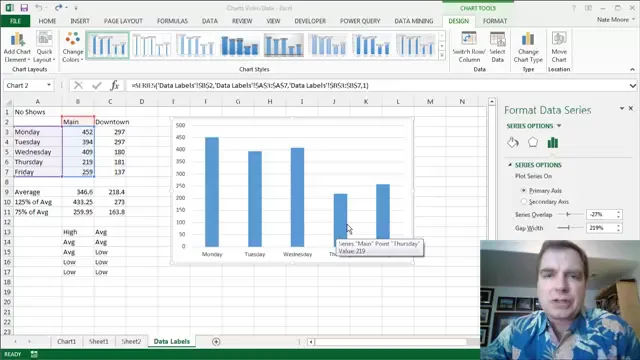Click the Excel Help question mark
This screenshot has width=640, height=360.
point(573,8)
